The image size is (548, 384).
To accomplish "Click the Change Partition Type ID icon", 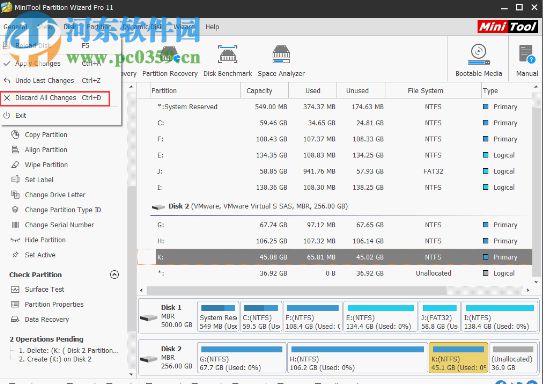I will click(15, 210).
